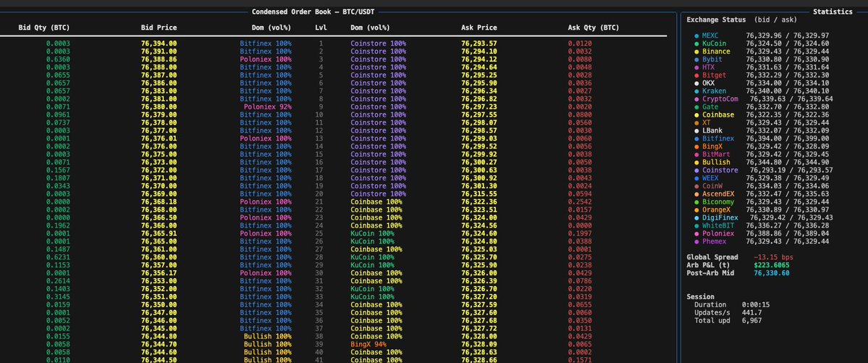This screenshot has height=363, width=868.
Task: Select ask price 76,293.57 in the order book
Action: point(479,43)
